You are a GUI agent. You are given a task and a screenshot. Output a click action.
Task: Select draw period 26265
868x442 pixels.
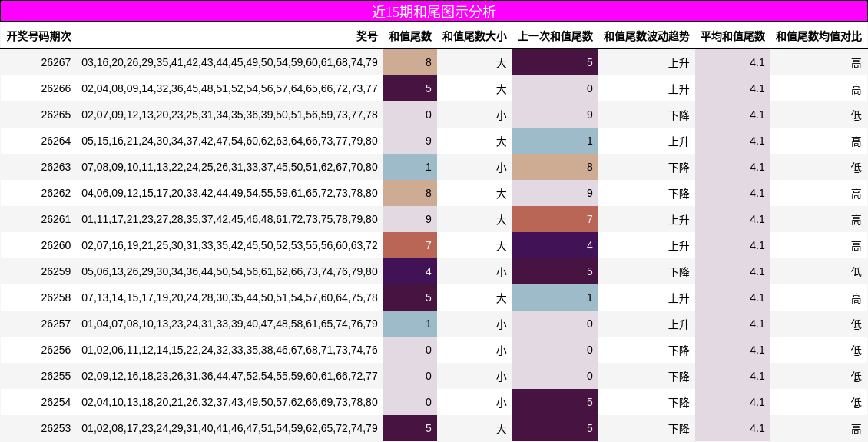click(56, 115)
